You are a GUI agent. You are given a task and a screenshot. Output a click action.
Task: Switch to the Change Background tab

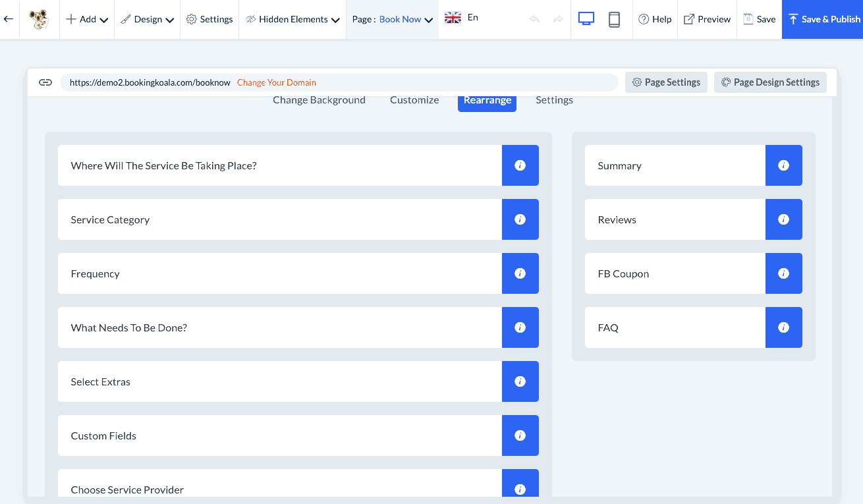(x=319, y=100)
